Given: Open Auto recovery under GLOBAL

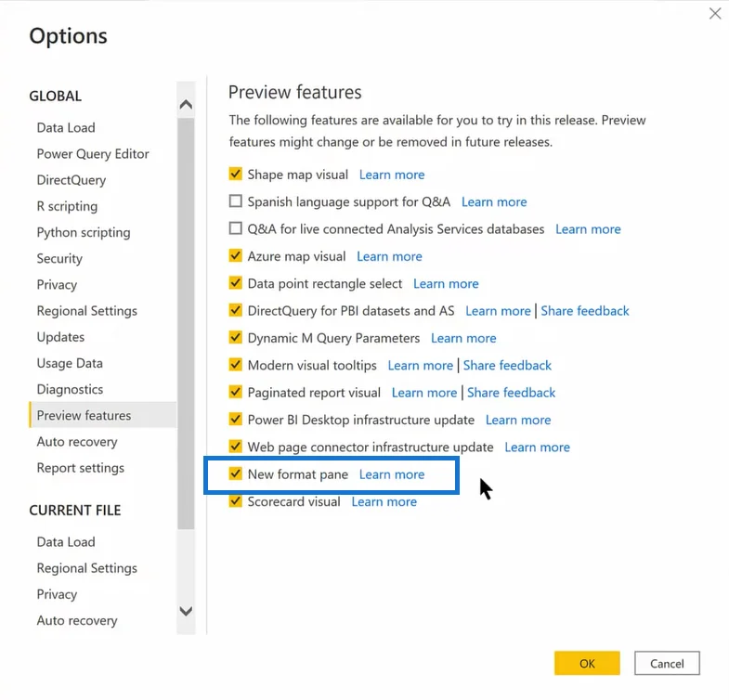Looking at the screenshot, I should [x=77, y=442].
